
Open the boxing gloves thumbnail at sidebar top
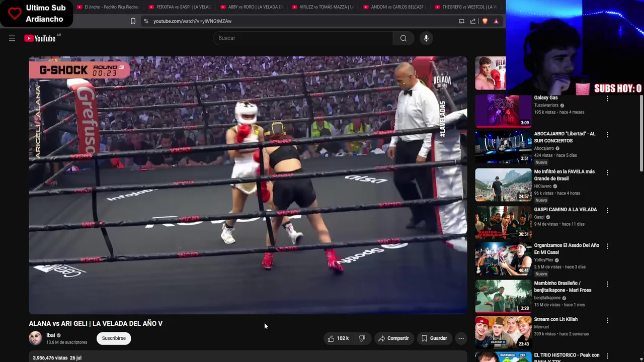tap(491, 73)
